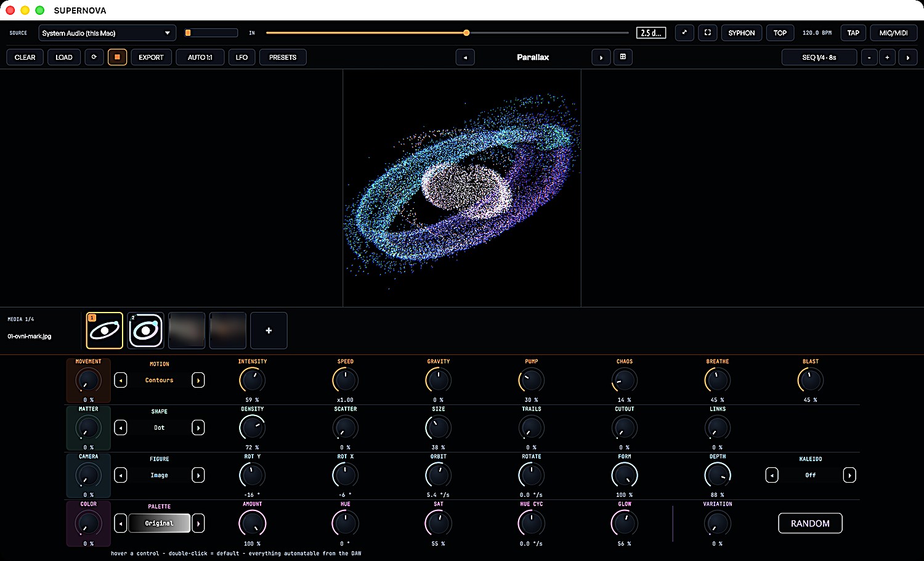Select previous Kaleido mode before Off
The width and height of the screenshot is (924, 561).
click(x=772, y=475)
